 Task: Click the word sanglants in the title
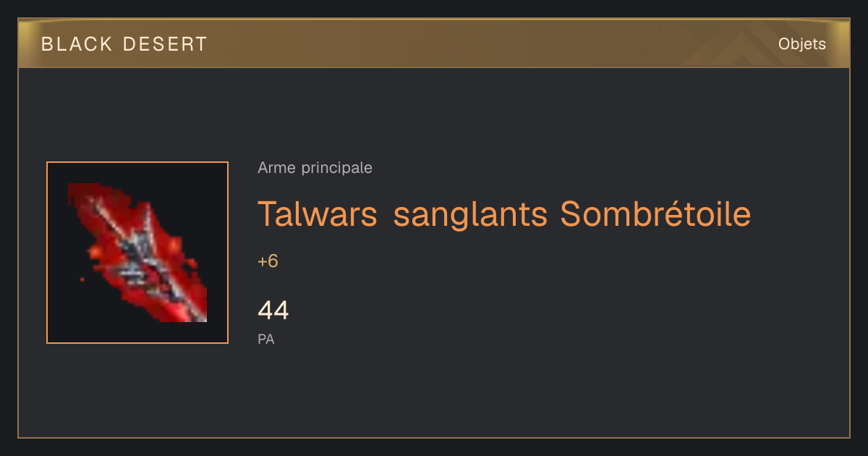(469, 215)
